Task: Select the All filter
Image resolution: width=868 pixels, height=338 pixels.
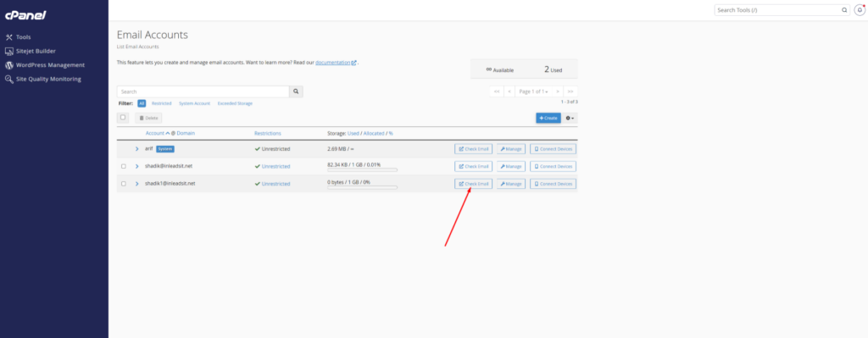Action: (142, 103)
